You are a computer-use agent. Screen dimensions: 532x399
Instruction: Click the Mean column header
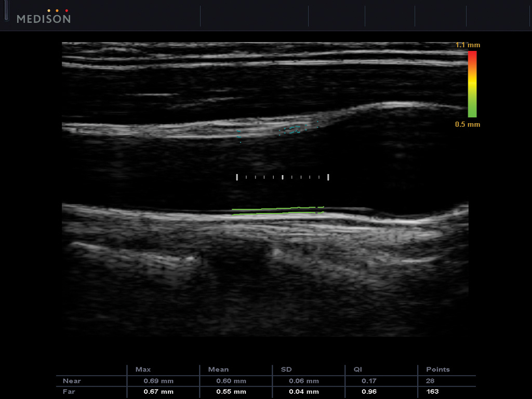pos(218,369)
